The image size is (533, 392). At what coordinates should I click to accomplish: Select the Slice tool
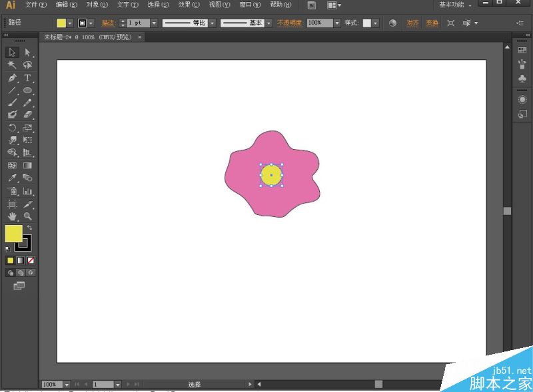pyautogui.click(x=27, y=204)
